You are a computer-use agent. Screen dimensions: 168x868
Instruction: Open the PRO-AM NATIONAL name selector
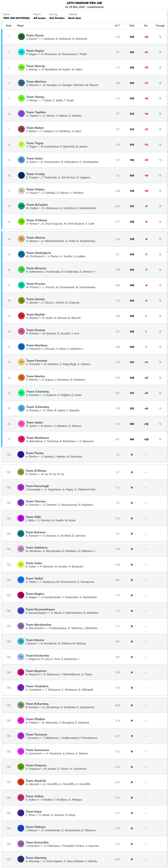click(16, 18)
